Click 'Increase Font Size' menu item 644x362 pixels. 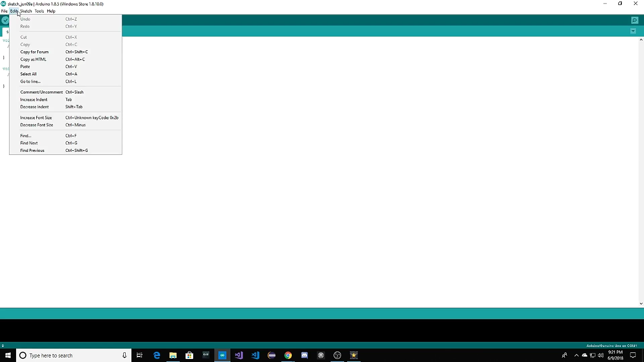tap(36, 118)
